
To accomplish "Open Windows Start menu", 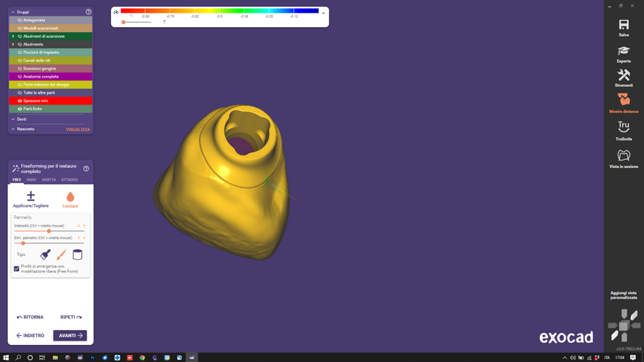I will click(6, 358).
